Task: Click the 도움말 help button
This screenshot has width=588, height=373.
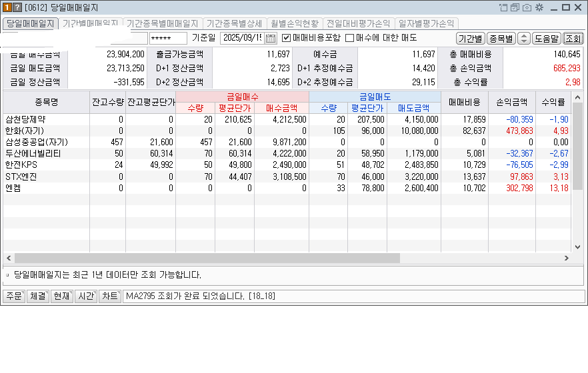Action: [x=547, y=38]
